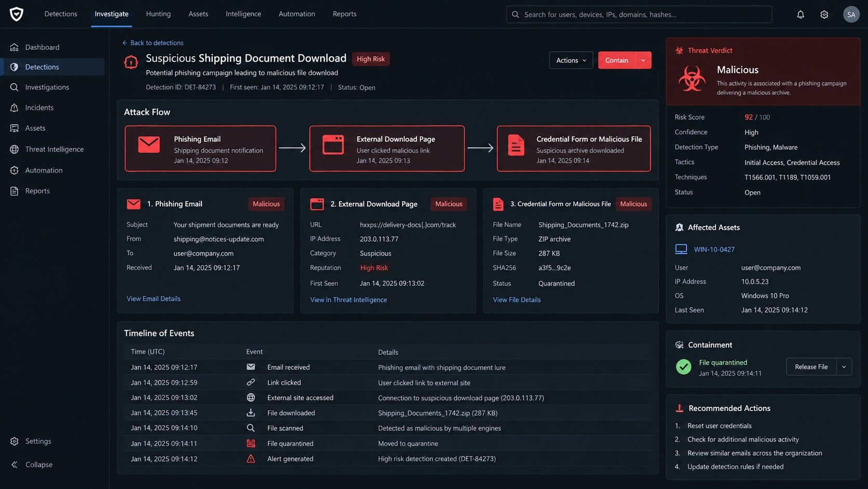Screen dimensions: 868x489
Task: Expand the Release File dropdown arrow
Action: (x=844, y=367)
